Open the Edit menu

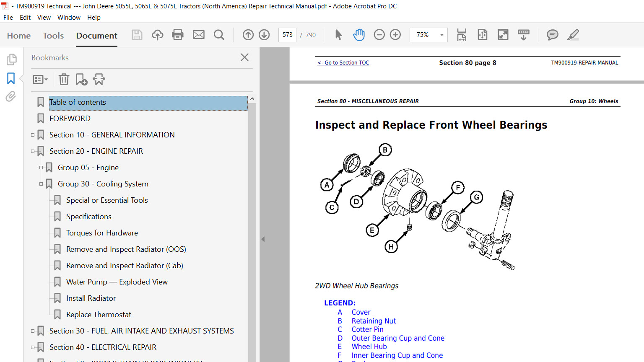pos(25,18)
